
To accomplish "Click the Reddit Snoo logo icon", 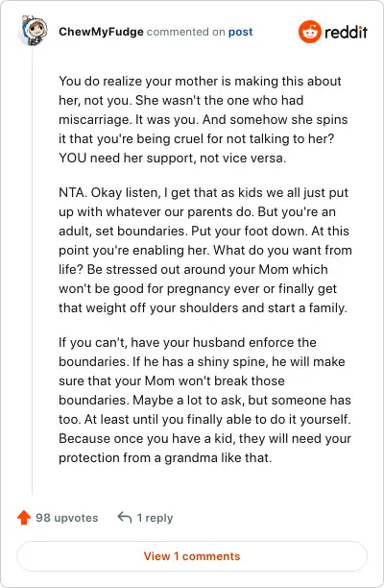I will (309, 32).
